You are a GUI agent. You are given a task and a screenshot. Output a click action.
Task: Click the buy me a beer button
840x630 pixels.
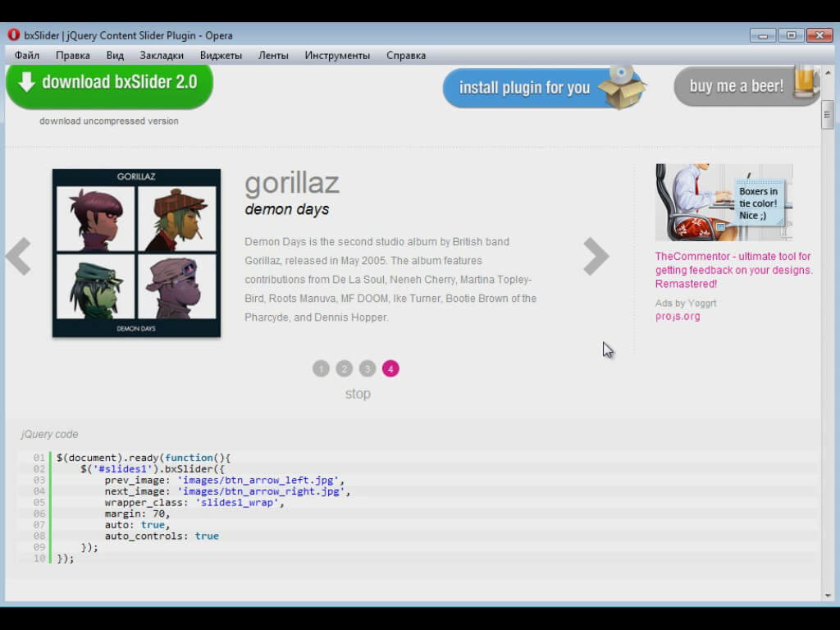[x=746, y=85]
